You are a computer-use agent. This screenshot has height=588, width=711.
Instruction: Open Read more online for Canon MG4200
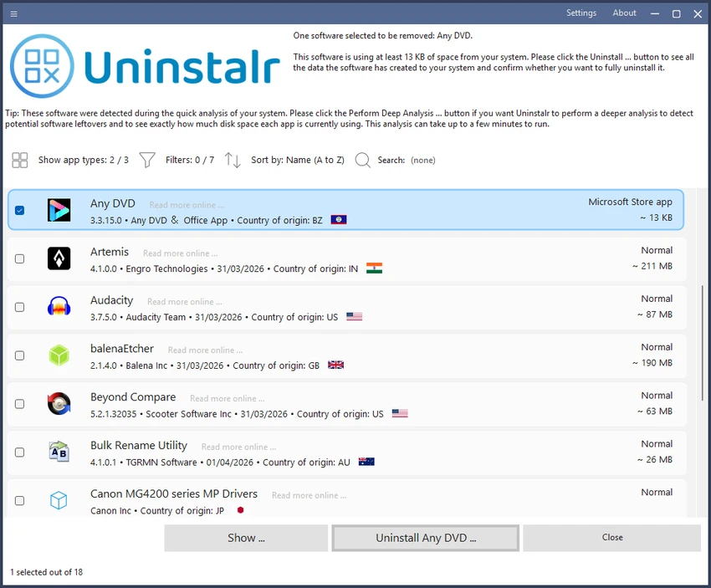[x=309, y=495]
